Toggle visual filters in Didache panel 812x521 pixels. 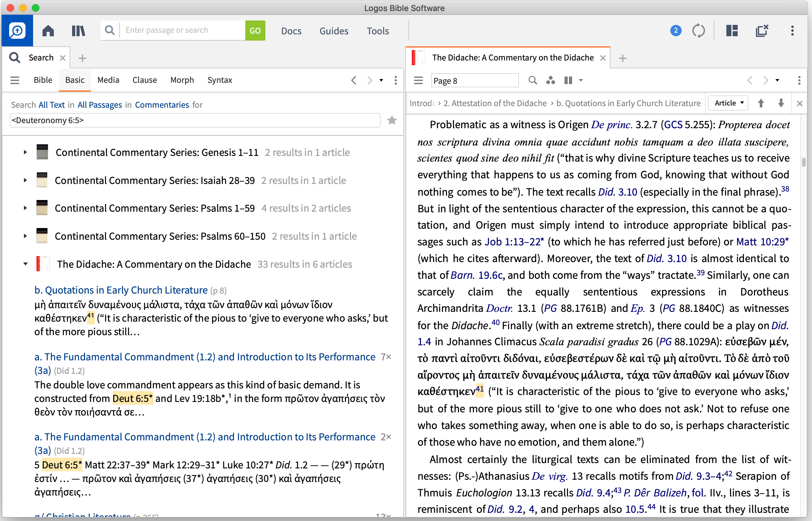tap(550, 80)
